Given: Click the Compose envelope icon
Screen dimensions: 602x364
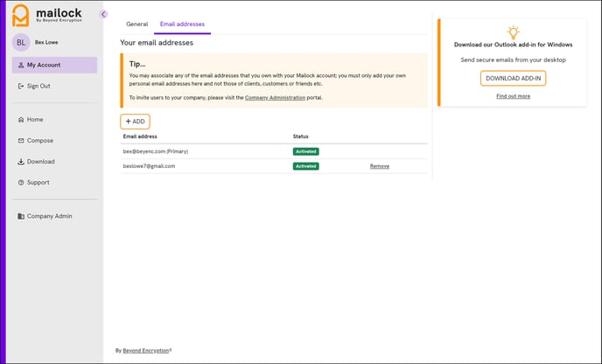Looking at the screenshot, I should (21, 141).
